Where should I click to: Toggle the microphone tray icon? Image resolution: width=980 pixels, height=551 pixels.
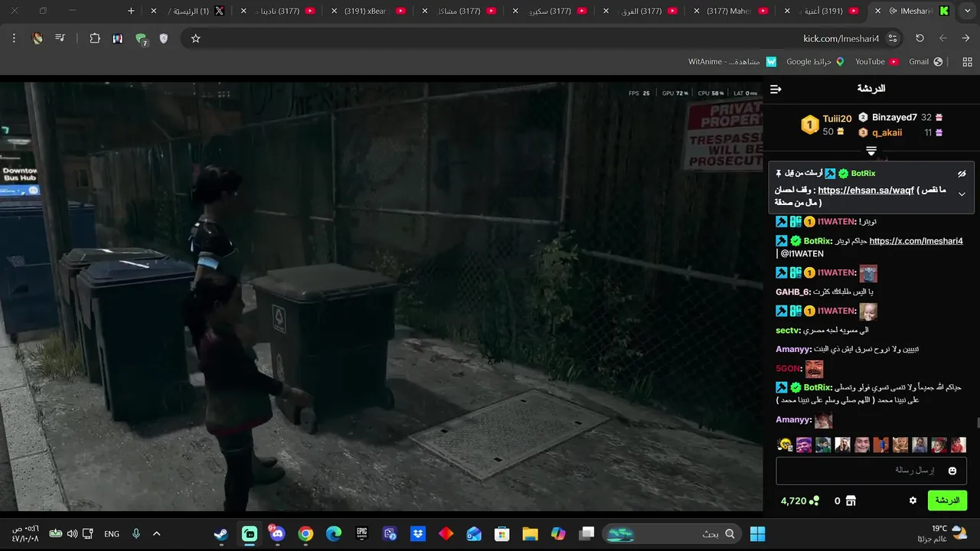point(136,533)
